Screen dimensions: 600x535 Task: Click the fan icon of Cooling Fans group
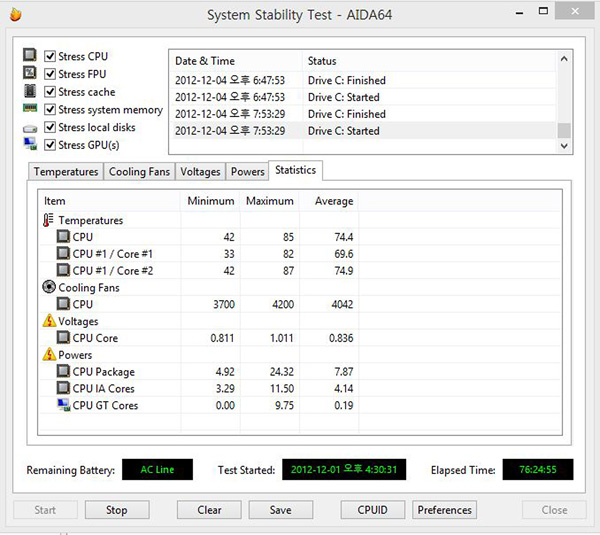(49, 287)
